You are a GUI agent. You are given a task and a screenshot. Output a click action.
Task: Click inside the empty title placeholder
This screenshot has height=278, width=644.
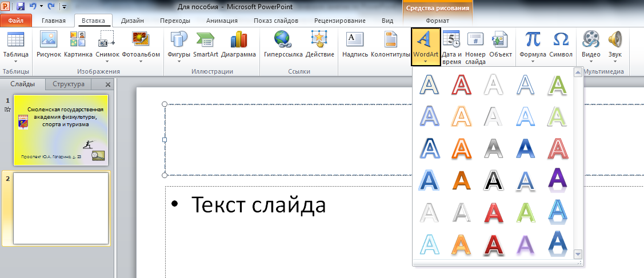287,139
